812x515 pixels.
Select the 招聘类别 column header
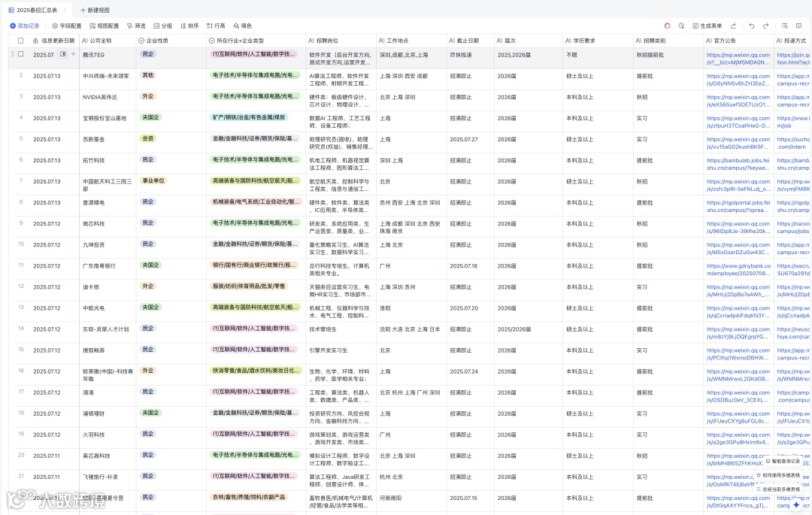[668, 41]
